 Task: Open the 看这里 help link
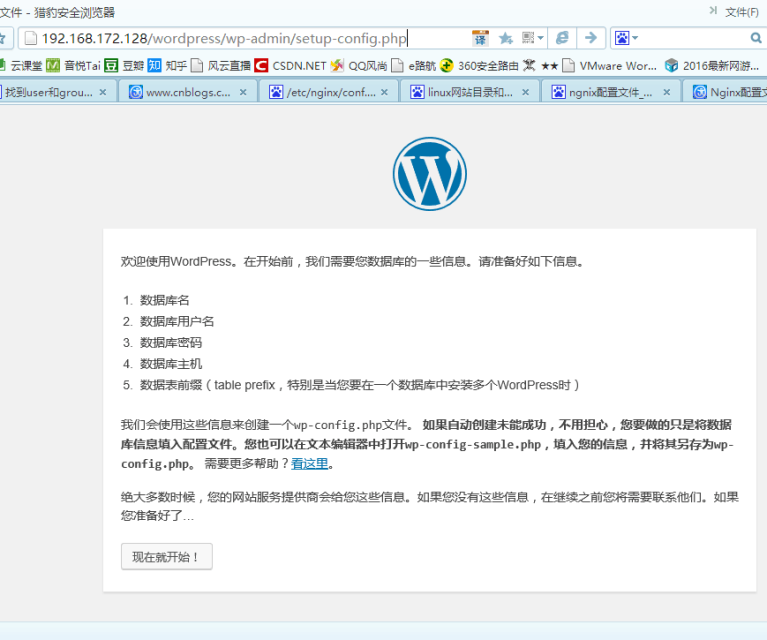click(309, 463)
